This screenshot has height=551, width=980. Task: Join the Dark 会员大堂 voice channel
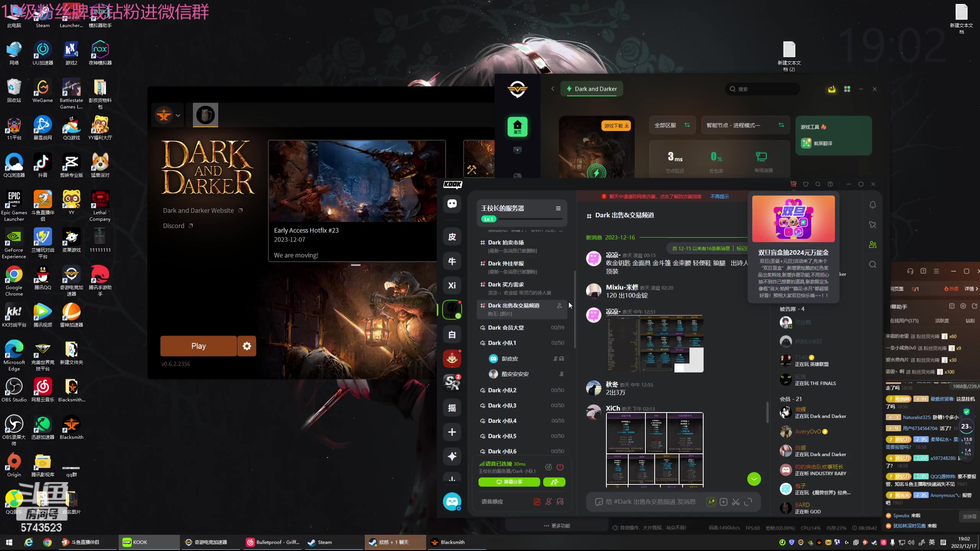(522, 328)
